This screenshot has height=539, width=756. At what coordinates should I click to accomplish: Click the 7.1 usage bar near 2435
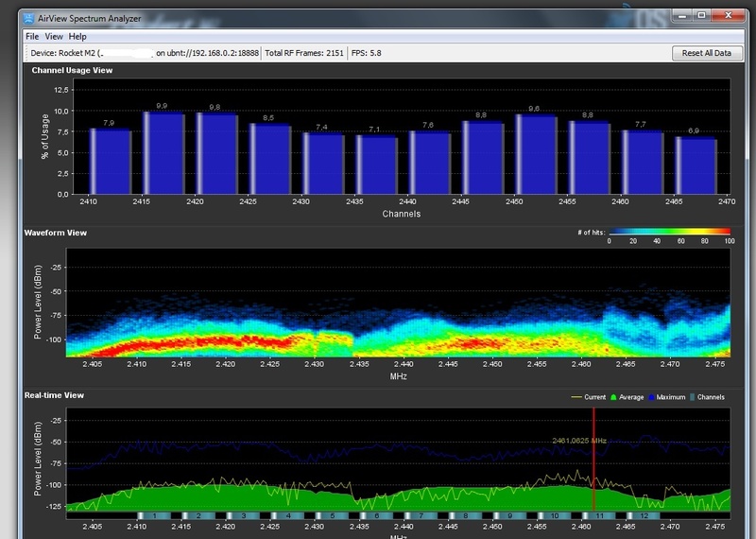(376, 165)
